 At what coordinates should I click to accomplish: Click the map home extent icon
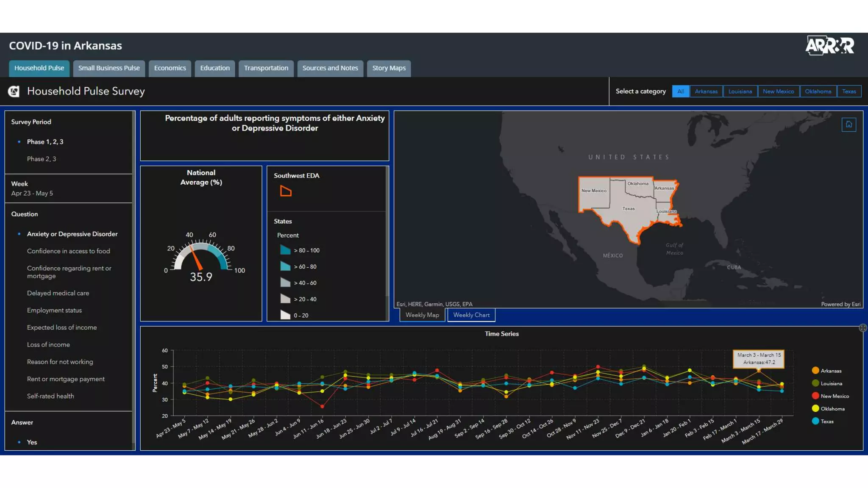click(x=849, y=125)
